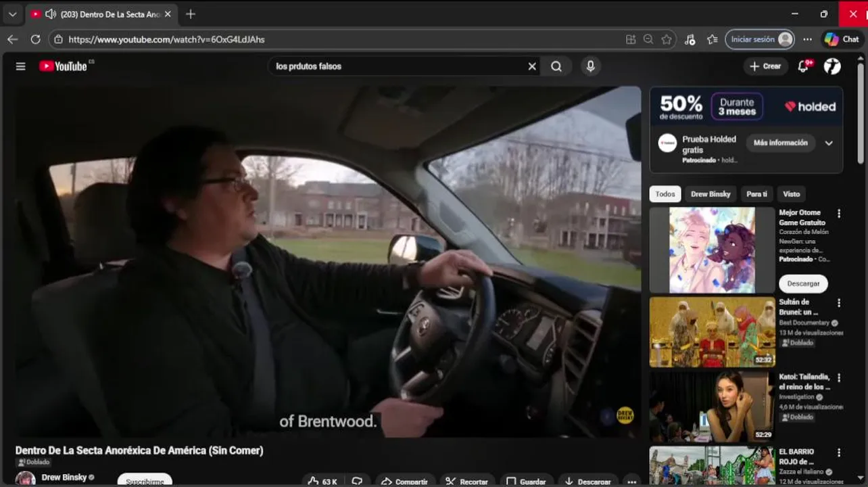Expand the tab search dropdown arrow

coord(12,14)
